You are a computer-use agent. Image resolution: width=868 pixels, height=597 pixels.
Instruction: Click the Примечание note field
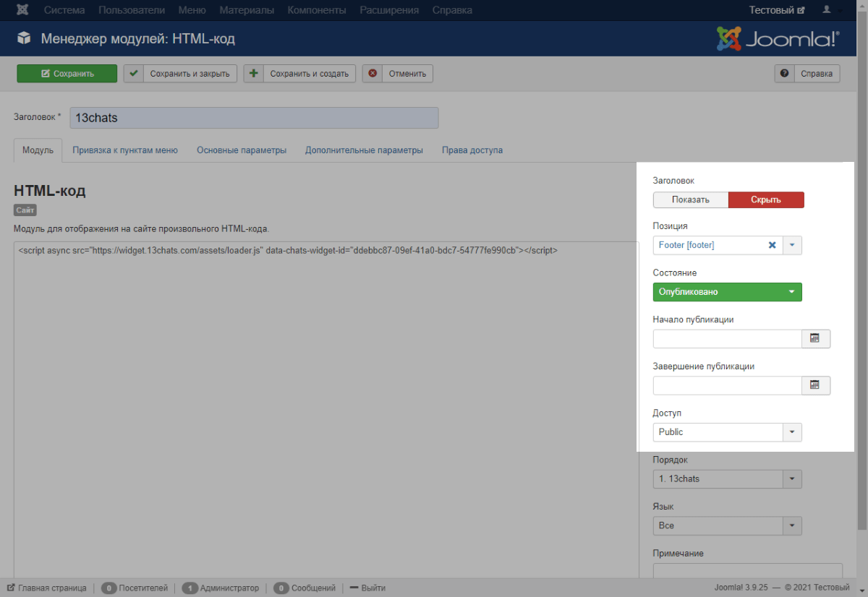[747, 572]
